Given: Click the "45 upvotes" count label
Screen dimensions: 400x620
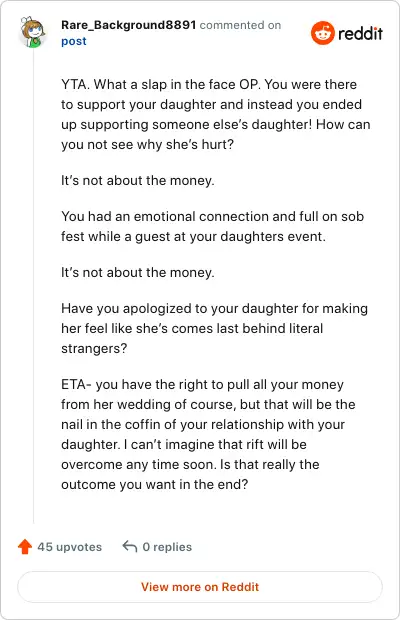Looking at the screenshot, I should [x=70, y=547].
